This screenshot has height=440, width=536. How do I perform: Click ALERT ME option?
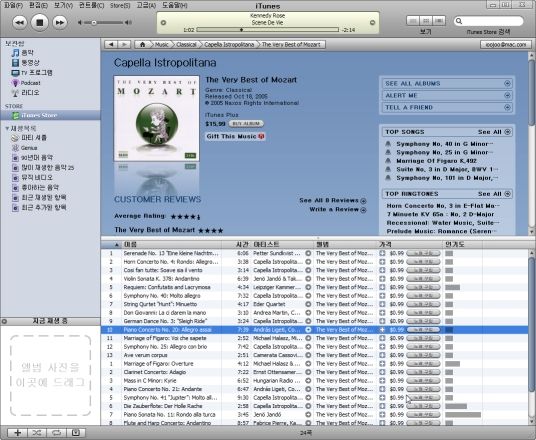point(447,95)
